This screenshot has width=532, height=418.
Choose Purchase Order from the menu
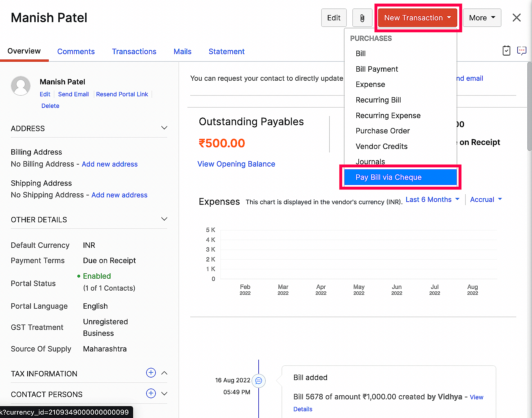382,131
